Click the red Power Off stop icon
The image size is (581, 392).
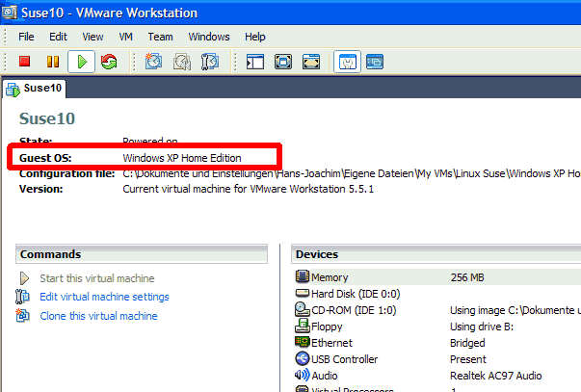tap(24, 61)
